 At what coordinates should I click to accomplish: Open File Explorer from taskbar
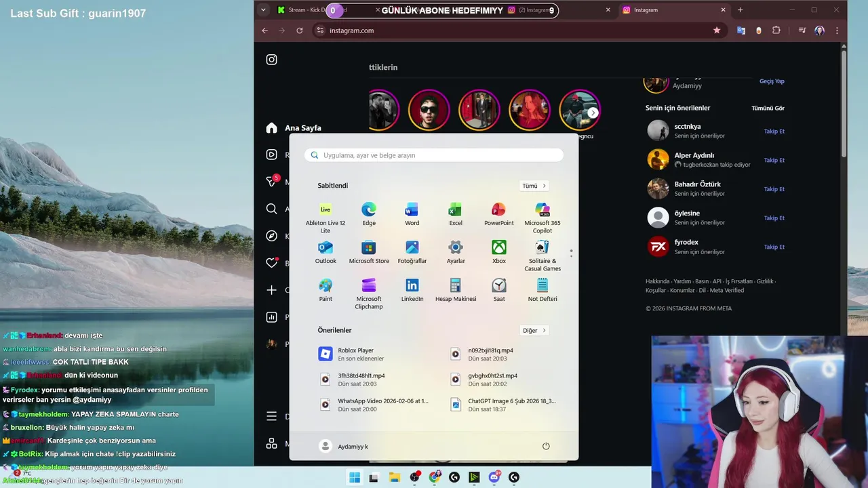[x=393, y=478]
